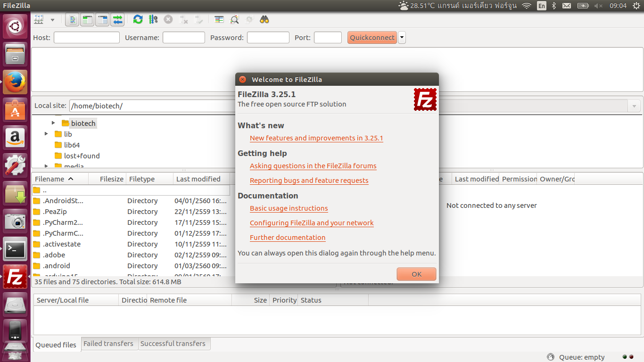Toggle the remote directory tree view
The height and width of the screenshot is (362, 644).
tap(102, 20)
